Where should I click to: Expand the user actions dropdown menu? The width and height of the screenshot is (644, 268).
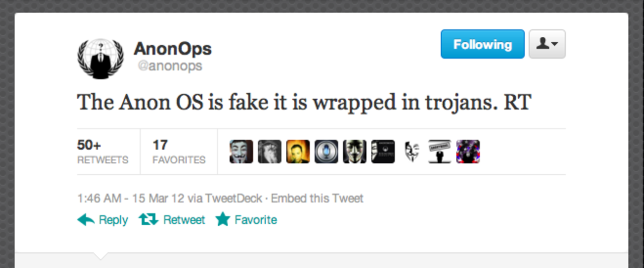click(x=547, y=44)
